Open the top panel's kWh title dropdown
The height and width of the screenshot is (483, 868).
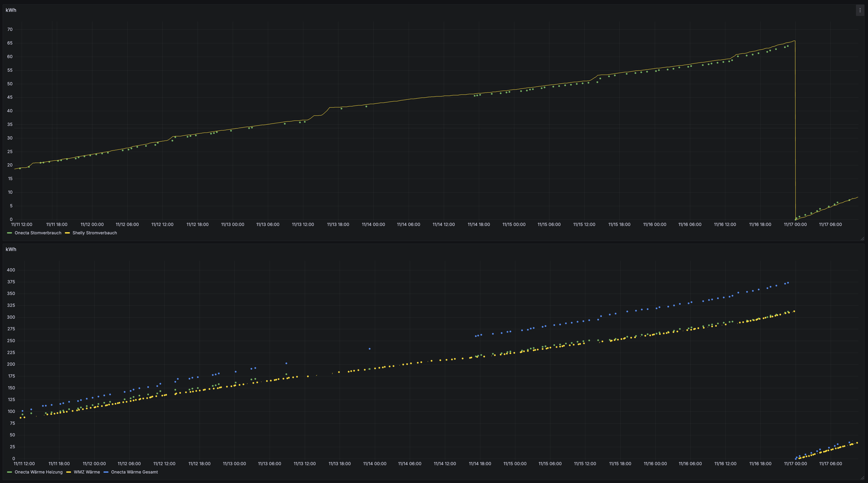pos(11,10)
